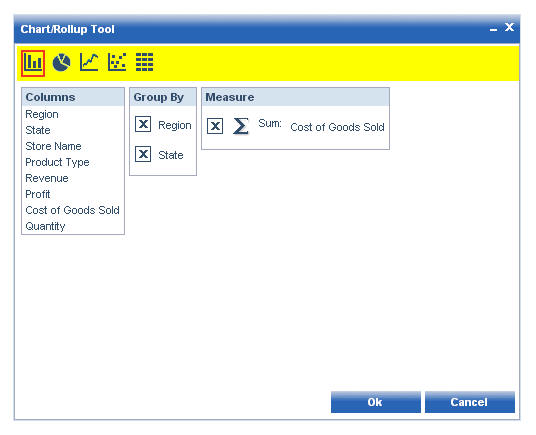The image size is (536, 435).
Task: Select Quantity in the Columns list
Action: (x=45, y=226)
